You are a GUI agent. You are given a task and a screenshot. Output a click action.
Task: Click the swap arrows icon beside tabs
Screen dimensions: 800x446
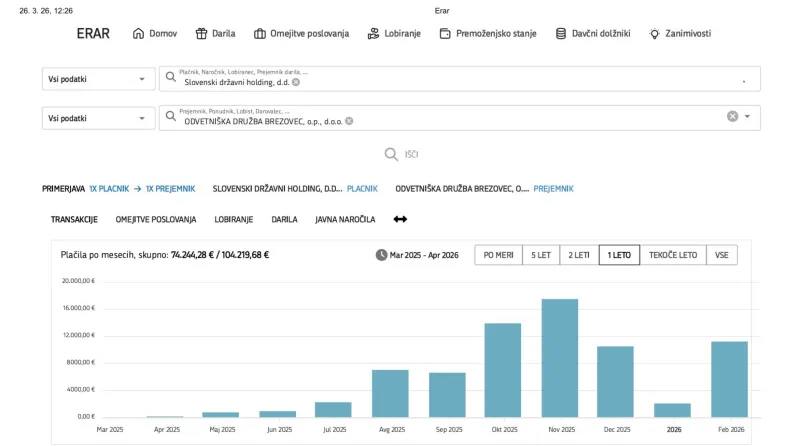click(400, 219)
